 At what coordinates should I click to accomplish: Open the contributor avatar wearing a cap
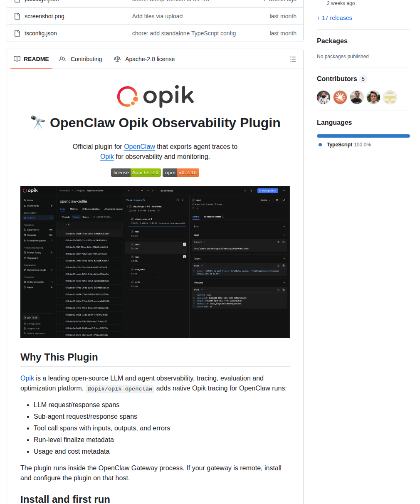click(373, 97)
